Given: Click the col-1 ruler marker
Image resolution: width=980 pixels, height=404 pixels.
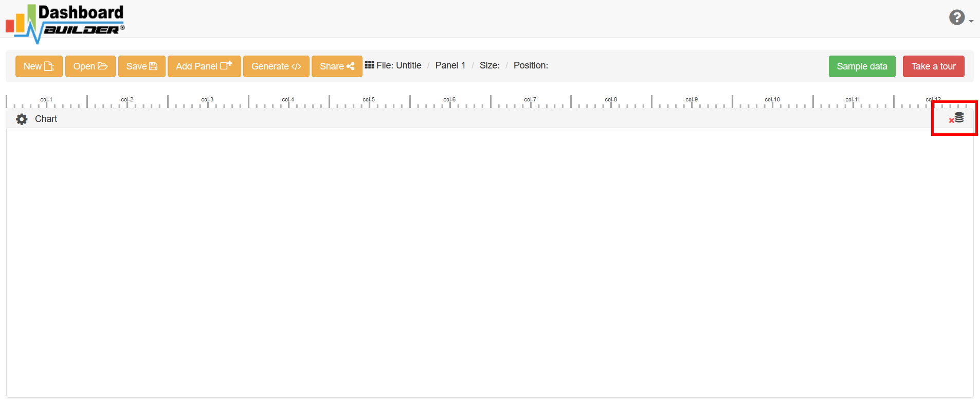Looking at the screenshot, I should [46, 100].
